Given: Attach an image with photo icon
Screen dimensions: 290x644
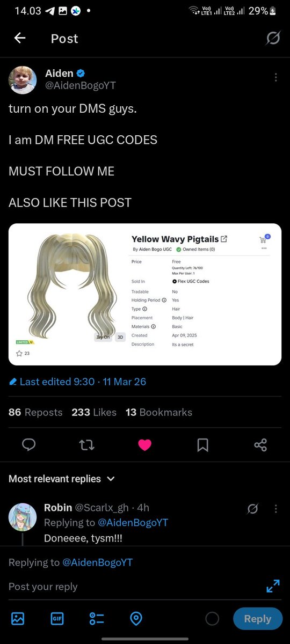Looking at the screenshot, I should (x=18, y=619).
